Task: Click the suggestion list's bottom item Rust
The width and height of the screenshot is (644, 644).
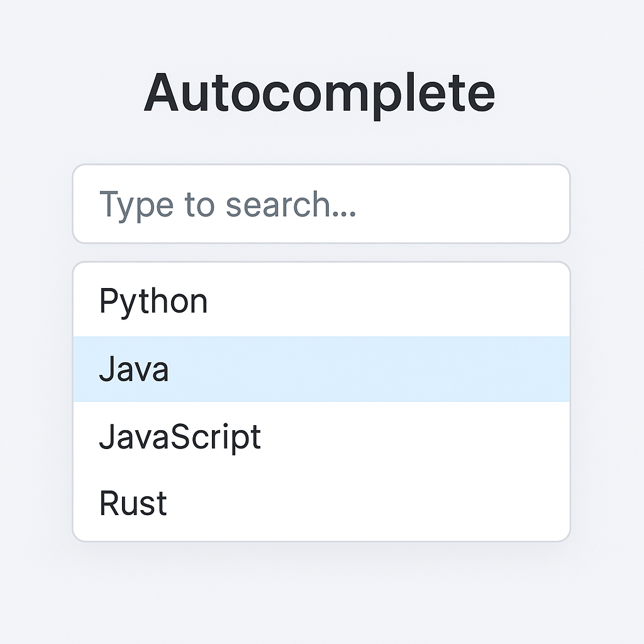Action: click(x=132, y=503)
